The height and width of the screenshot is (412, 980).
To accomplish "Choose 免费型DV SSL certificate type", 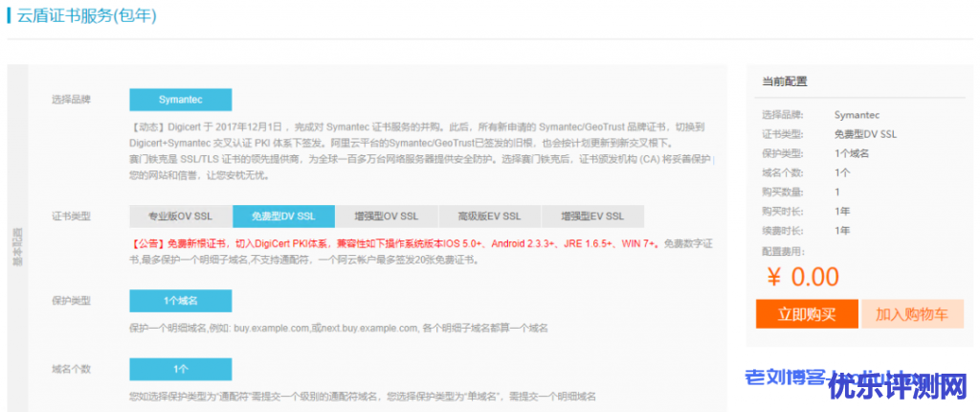I will pyautogui.click(x=283, y=216).
